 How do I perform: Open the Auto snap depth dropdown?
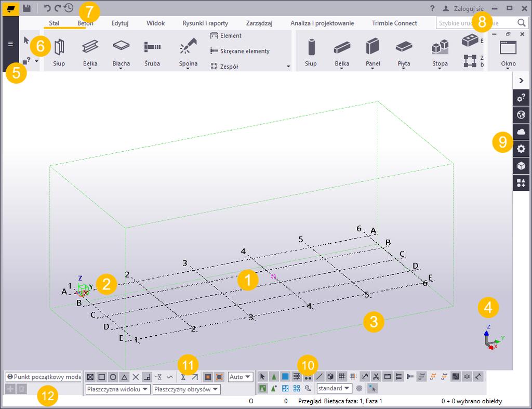click(x=241, y=377)
